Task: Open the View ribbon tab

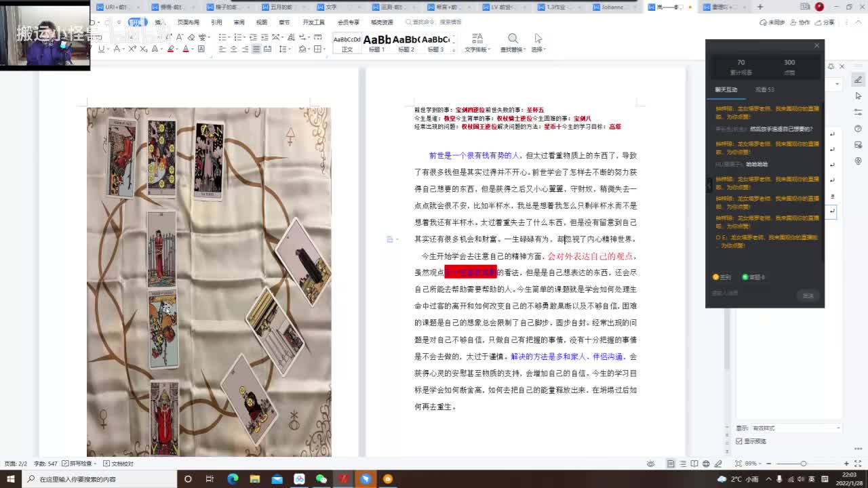Action: [x=262, y=22]
